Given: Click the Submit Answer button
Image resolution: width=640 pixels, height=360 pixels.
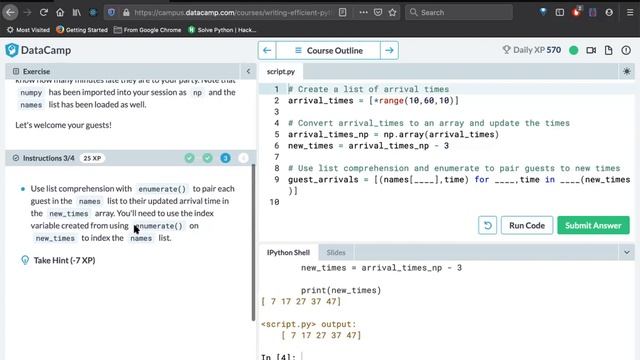Looking at the screenshot, I should pos(593,225).
